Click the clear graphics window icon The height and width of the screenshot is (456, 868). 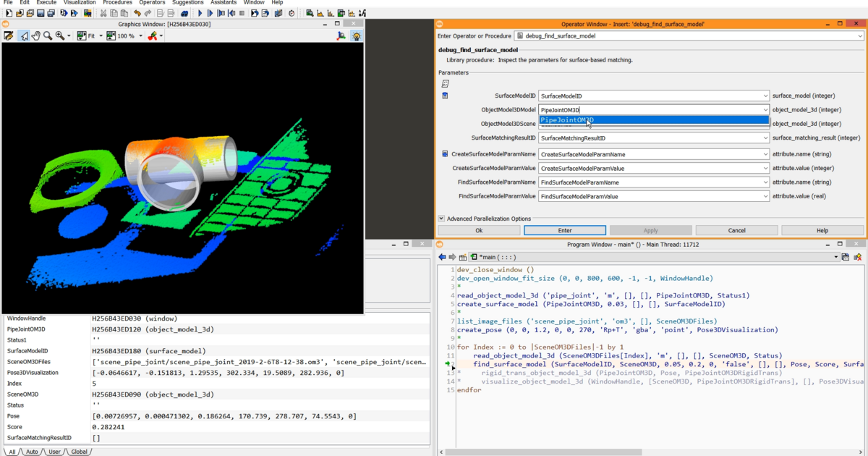click(x=9, y=35)
